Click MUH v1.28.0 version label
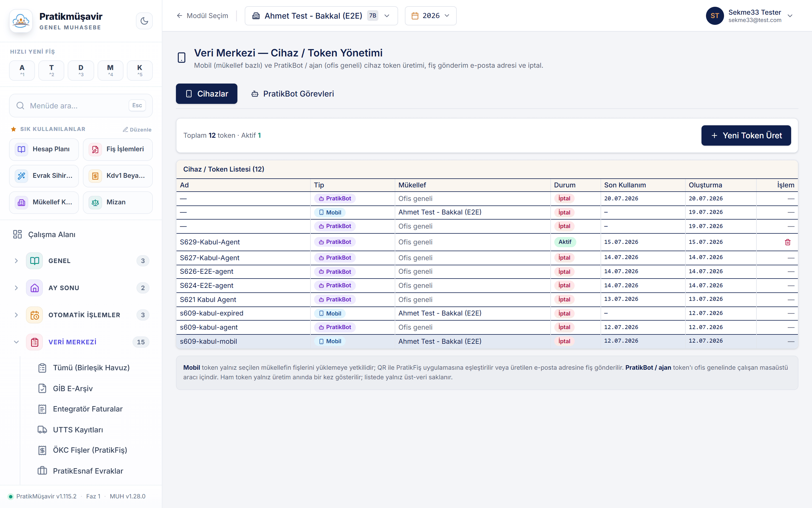812x508 pixels. (x=127, y=496)
